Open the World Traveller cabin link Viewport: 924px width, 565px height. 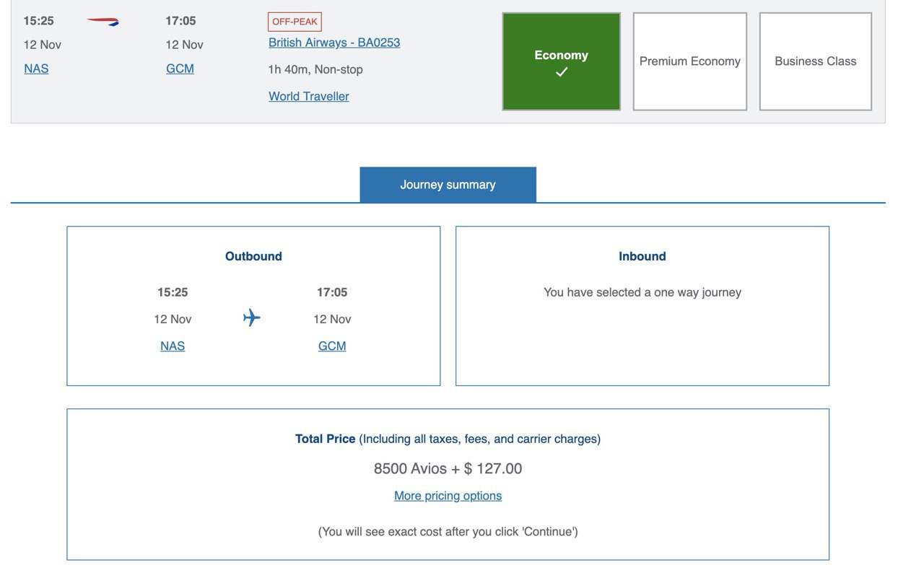click(x=309, y=97)
